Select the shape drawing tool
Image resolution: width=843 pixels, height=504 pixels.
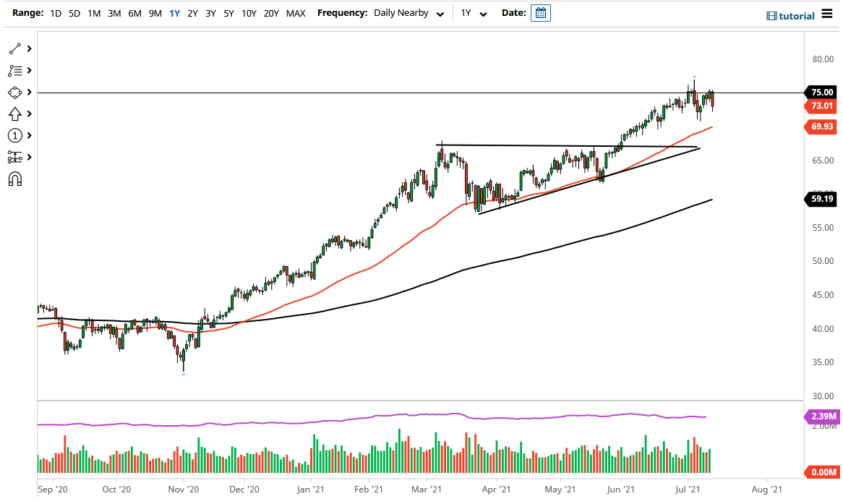pyautogui.click(x=14, y=92)
